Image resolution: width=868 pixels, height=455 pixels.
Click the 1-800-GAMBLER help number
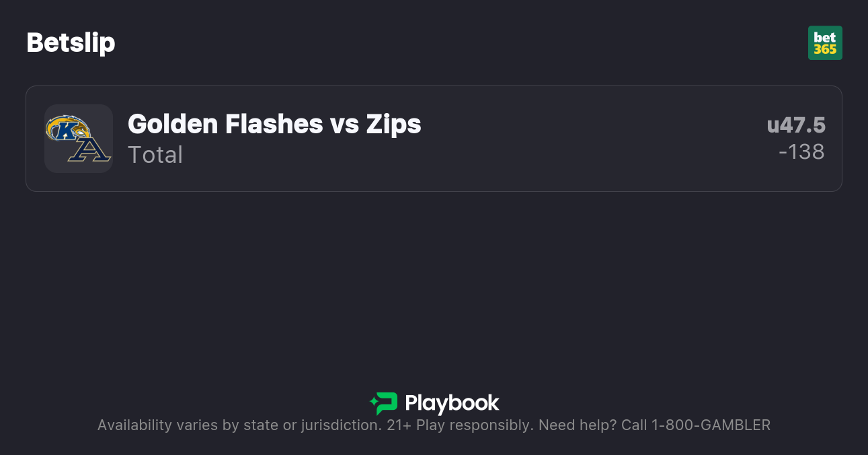(x=711, y=425)
